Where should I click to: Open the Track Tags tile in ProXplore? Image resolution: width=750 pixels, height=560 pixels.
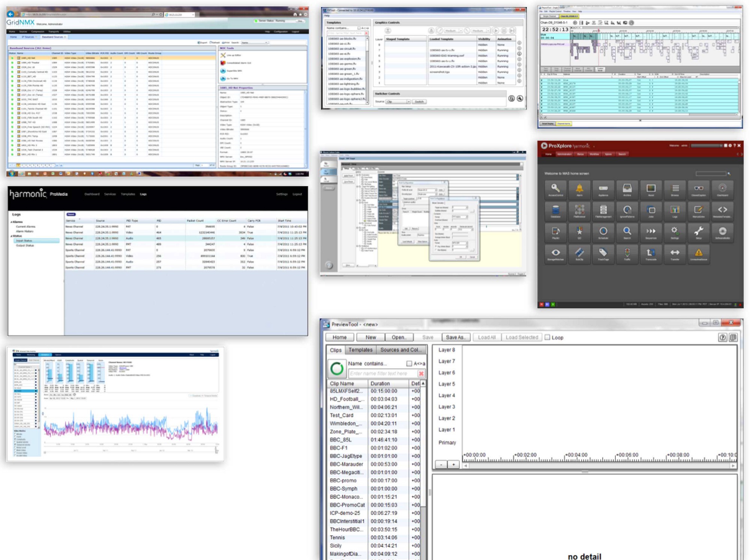coord(603,254)
